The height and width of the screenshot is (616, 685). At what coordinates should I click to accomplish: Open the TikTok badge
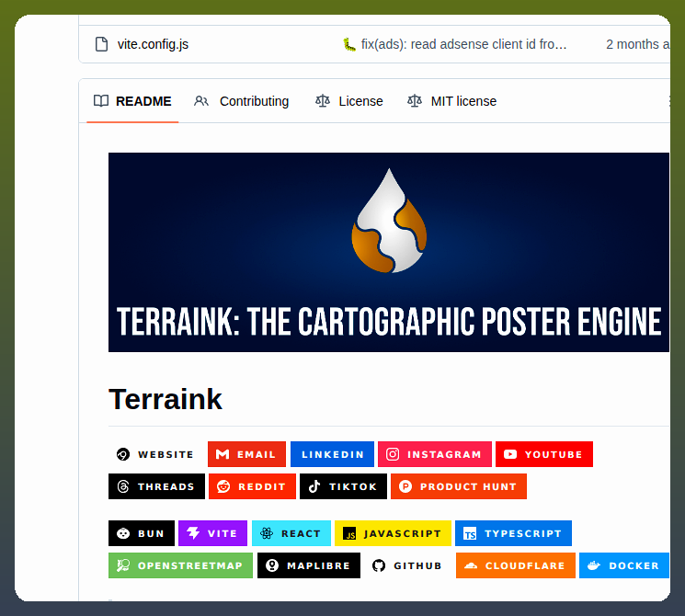pyautogui.click(x=343, y=486)
